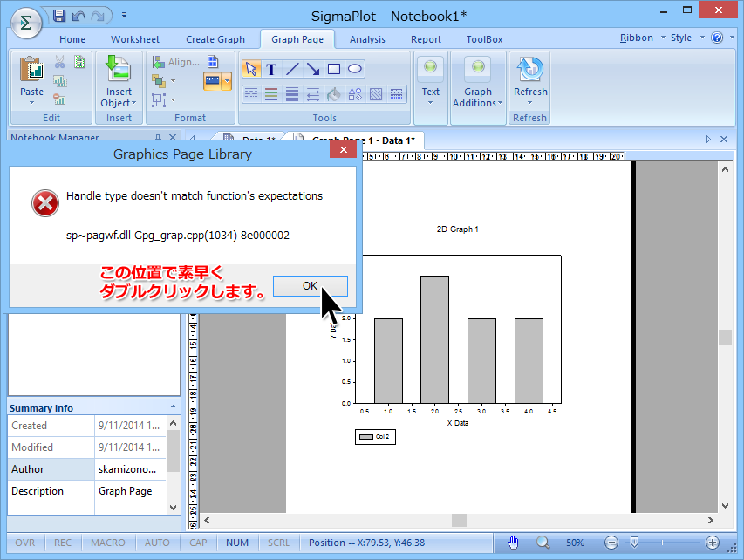The height and width of the screenshot is (560, 744).
Task: Close the Graphics Page Library dialog
Action: (x=344, y=150)
